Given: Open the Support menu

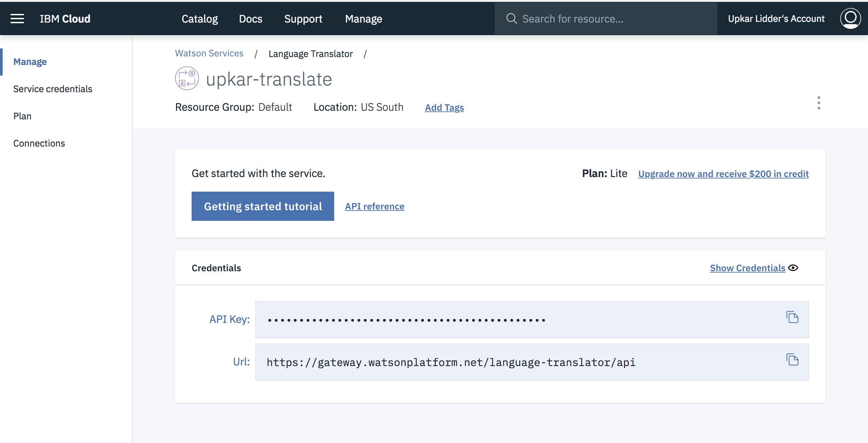Looking at the screenshot, I should click(x=303, y=19).
